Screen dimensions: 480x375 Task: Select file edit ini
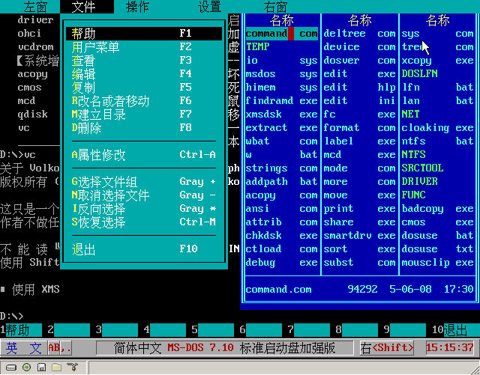[x=360, y=101]
